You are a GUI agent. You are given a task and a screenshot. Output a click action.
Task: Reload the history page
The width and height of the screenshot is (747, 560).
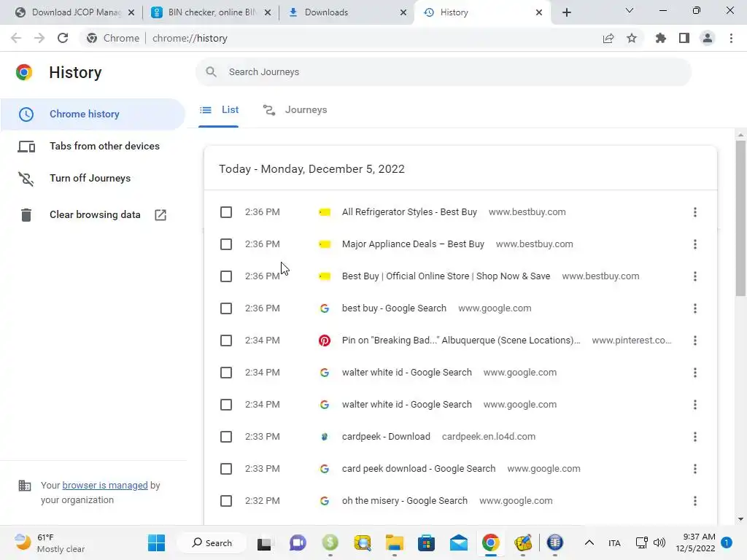click(x=63, y=38)
